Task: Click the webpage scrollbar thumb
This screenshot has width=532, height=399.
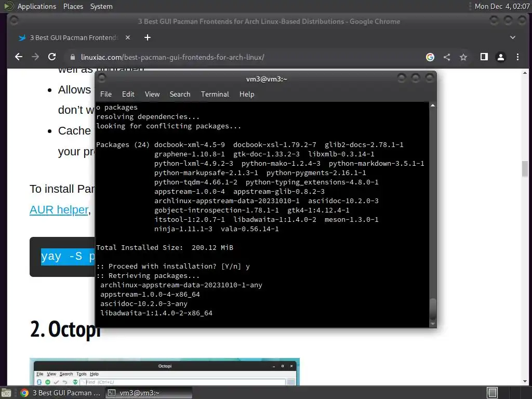Action: coord(525,169)
